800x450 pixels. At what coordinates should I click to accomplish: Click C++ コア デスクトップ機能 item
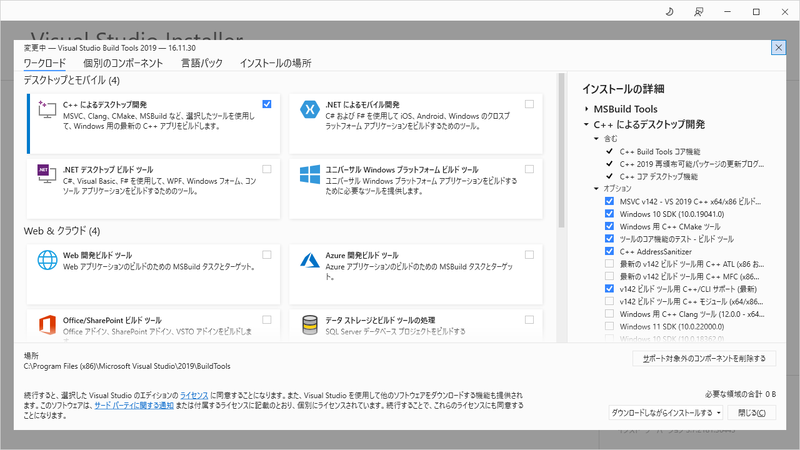tap(659, 177)
